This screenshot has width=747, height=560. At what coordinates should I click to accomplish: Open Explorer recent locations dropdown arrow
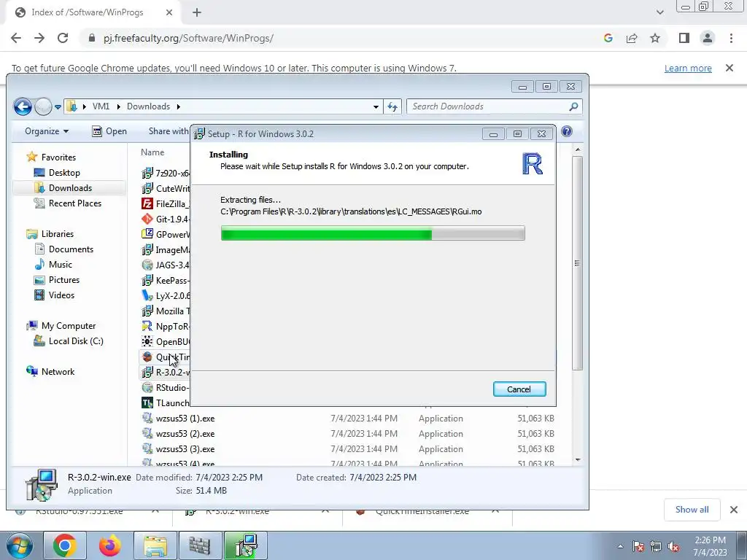pos(58,106)
